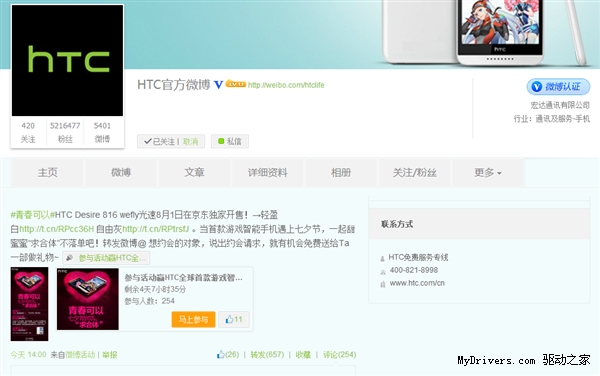This screenshot has width=600, height=376.
Task: Send a 私信 private message
Action: click(230, 142)
